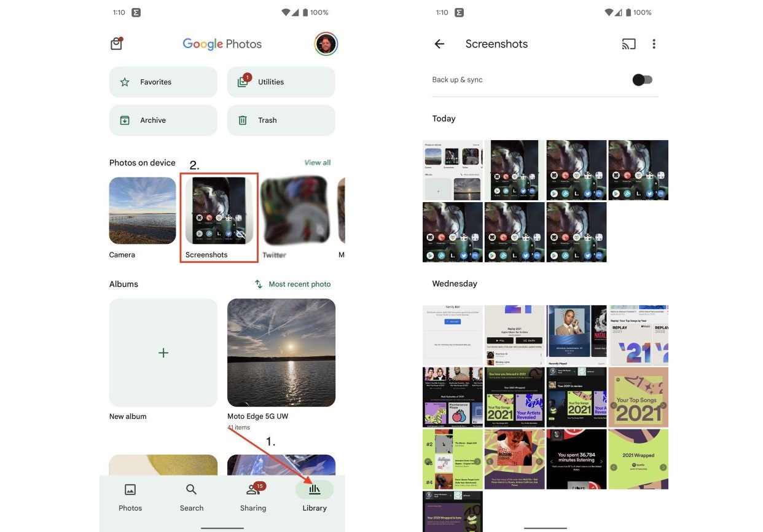
Task: Create a New album with plus tile
Action: pos(163,353)
